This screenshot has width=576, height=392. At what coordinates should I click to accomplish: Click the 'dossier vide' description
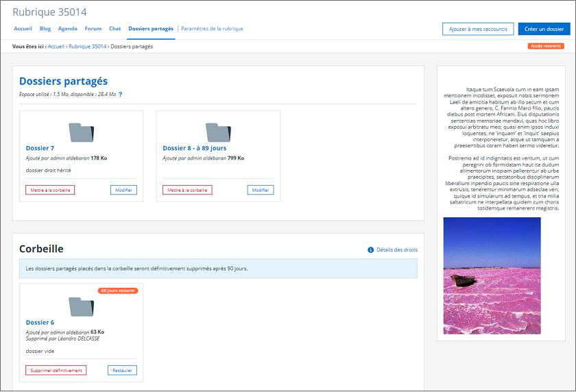point(40,352)
